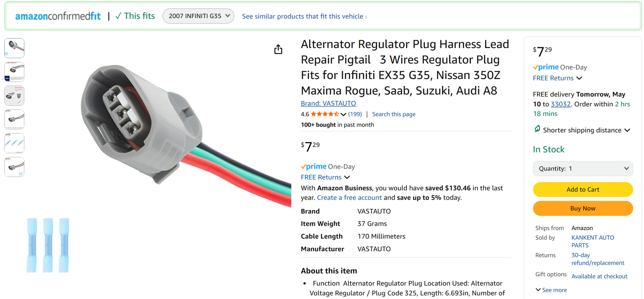Open the Brand: VASTAUTO link
Viewport: 644px width, 299px height.
tap(328, 103)
